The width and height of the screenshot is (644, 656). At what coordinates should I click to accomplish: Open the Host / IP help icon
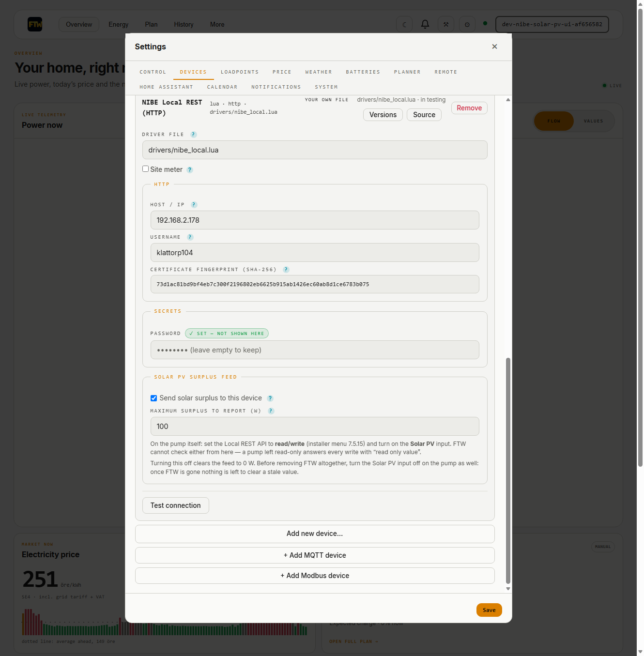[x=194, y=205]
